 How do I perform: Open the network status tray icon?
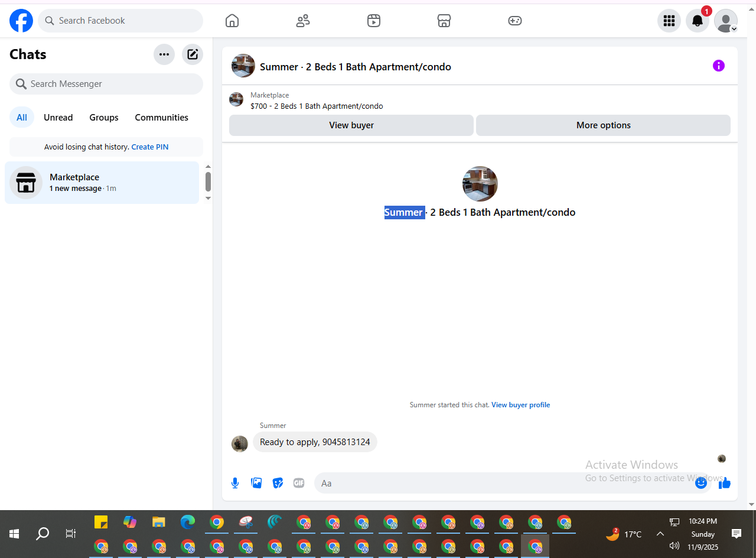pos(674,521)
